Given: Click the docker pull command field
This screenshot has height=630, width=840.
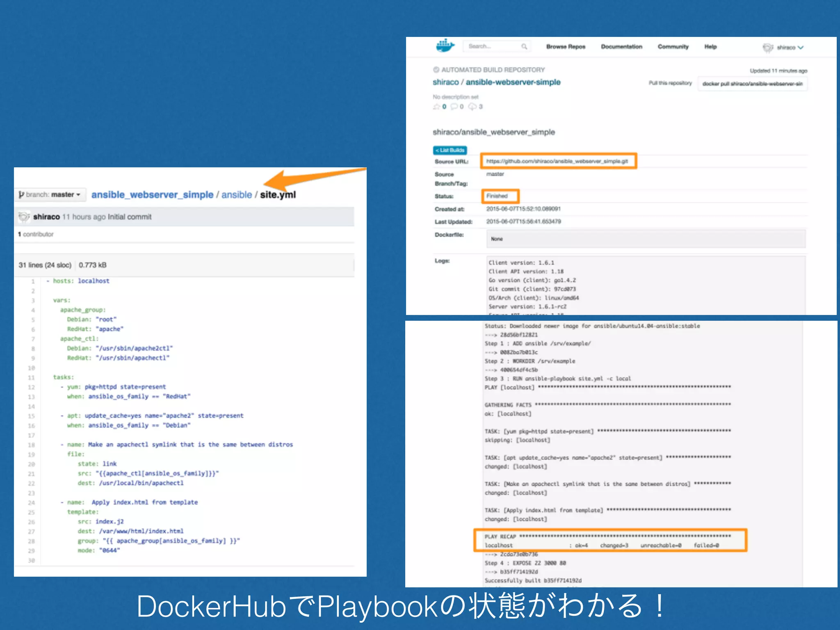Looking at the screenshot, I should [752, 84].
